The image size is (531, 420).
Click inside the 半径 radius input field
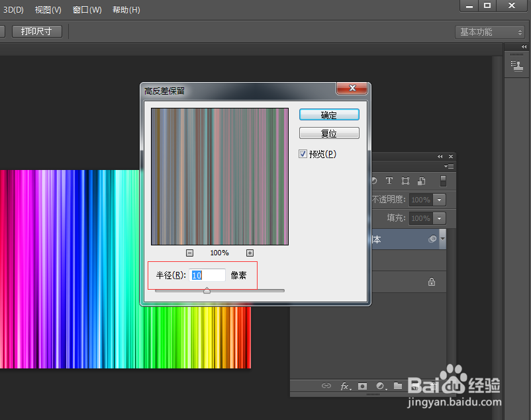click(207, 275)
